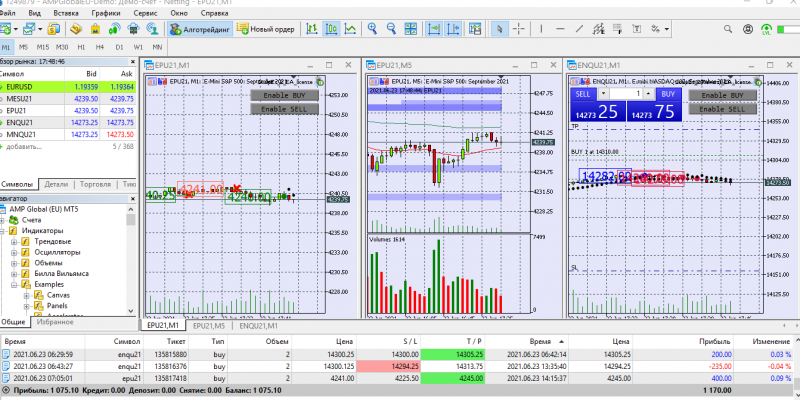Click the Navigator vertical scrollbar thumb
This screenshot has height=400, width=800.
131,219
